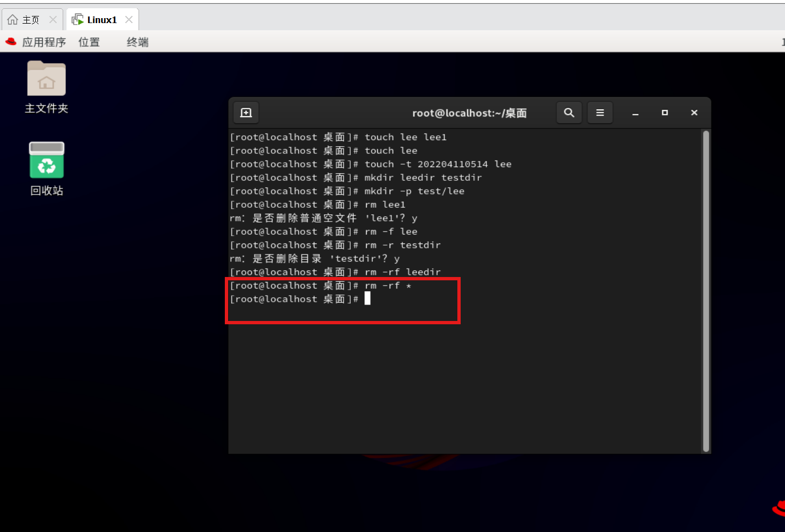Screen dimensions: 785x532
Task: Click the 回收站 label text
Action: tap(47, 191)
